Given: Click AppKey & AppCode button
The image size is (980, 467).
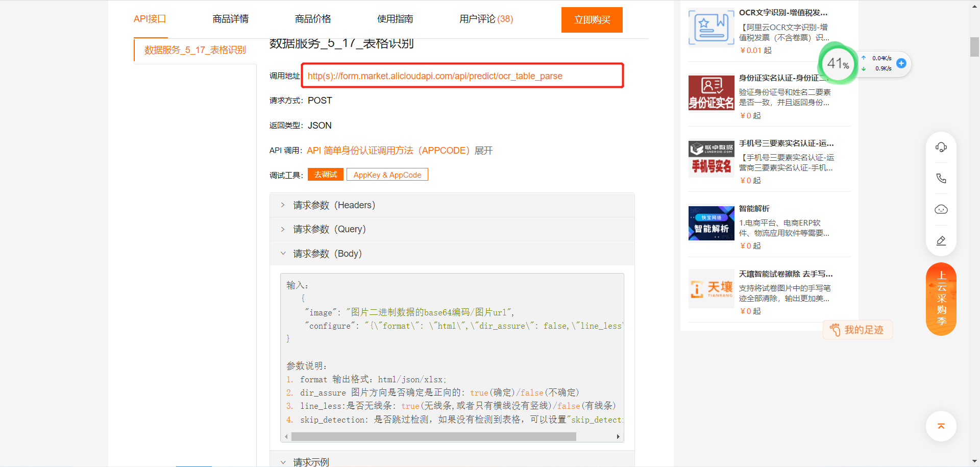Looking at the screenshot, I should (x=387, y=175).
